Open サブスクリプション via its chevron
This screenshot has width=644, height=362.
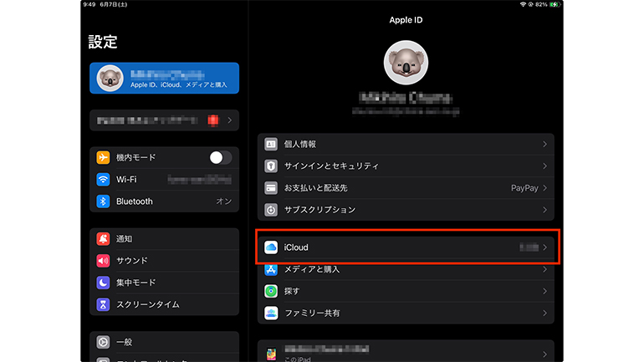[x=544, y=210]
